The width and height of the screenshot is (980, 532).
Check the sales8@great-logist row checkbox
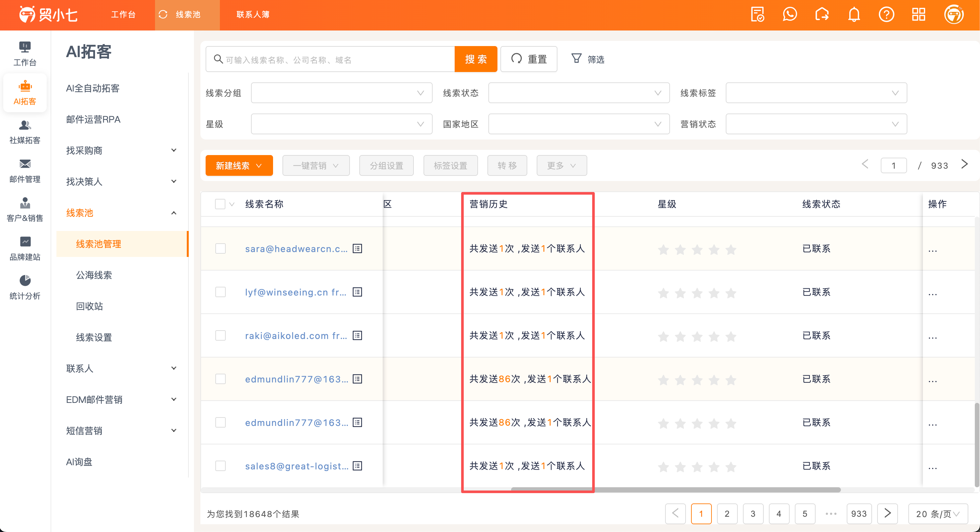click(x=220, y=466)
